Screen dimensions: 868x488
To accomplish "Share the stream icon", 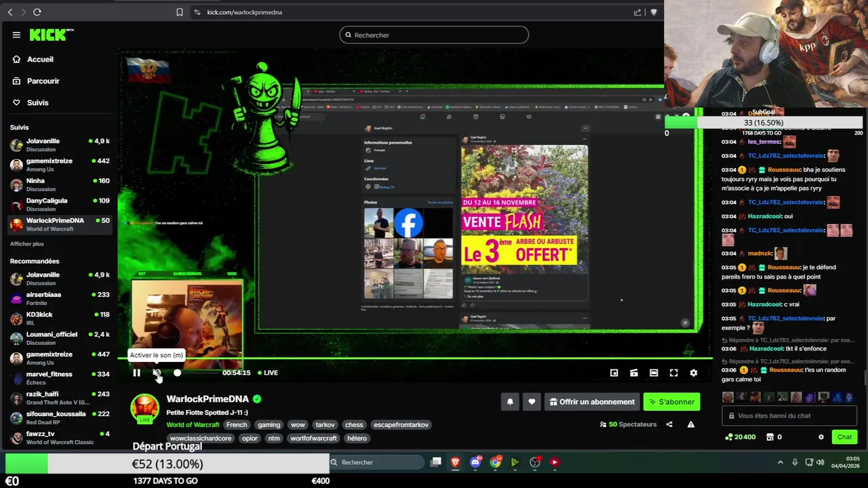I will tap(669, 424).
